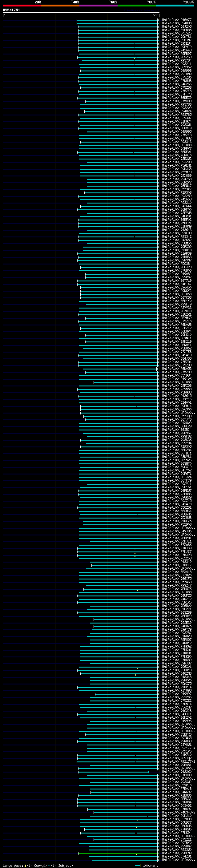The height and width of the screenshot is (868, 197).
Task: Select hit label UniRef100_A8NYS1
Action: coord(177,457)
